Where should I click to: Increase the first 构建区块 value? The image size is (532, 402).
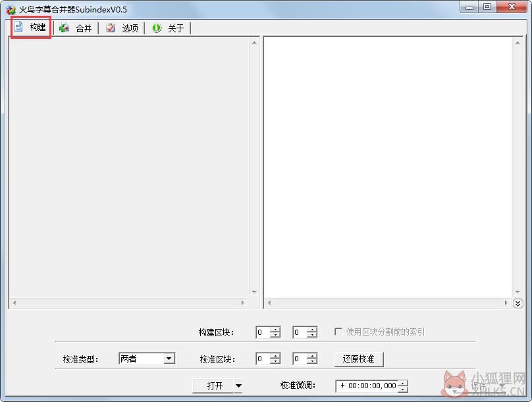click(275, 330)
